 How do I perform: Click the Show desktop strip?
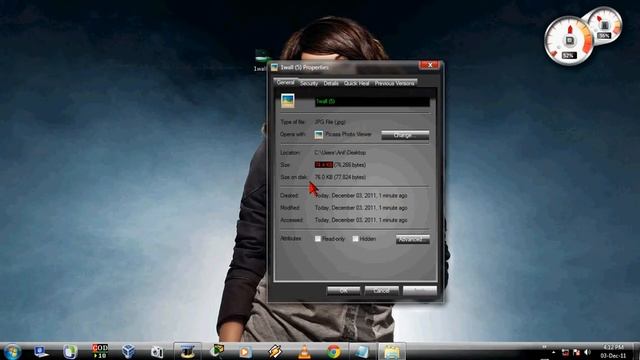pyautogui.click(x=637, y=351)
